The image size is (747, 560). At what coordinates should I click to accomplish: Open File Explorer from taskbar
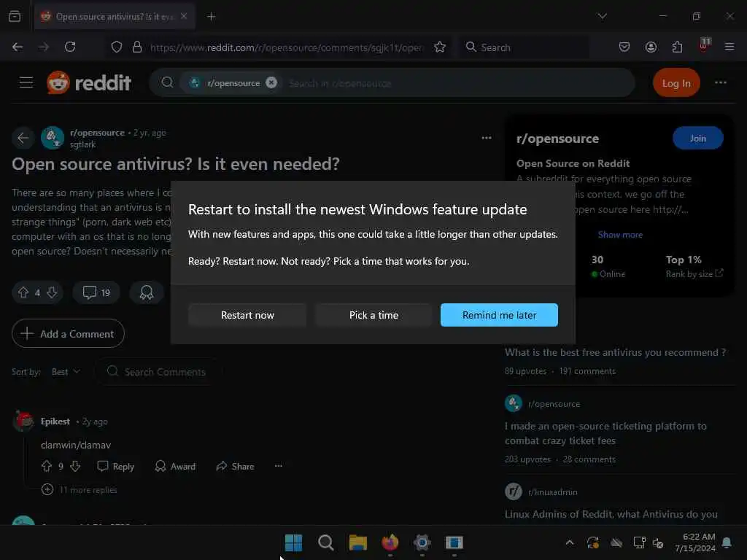click(357, 542)
